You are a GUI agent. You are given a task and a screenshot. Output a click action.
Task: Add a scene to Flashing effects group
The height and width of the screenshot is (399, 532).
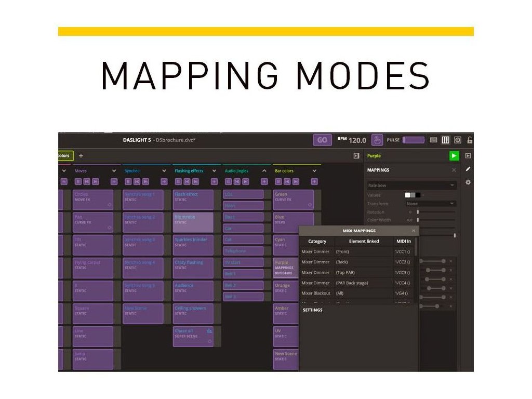click(x=214, y=181)
